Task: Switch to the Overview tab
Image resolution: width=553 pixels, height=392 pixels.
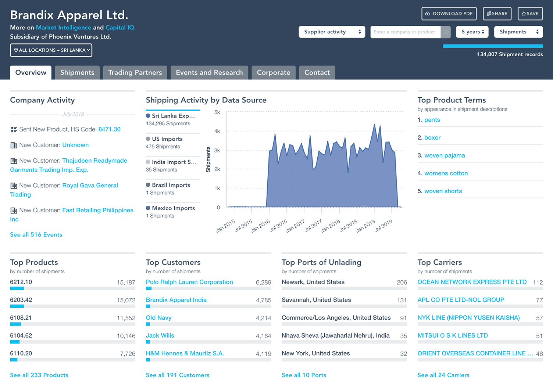Action: click(31, 72)
